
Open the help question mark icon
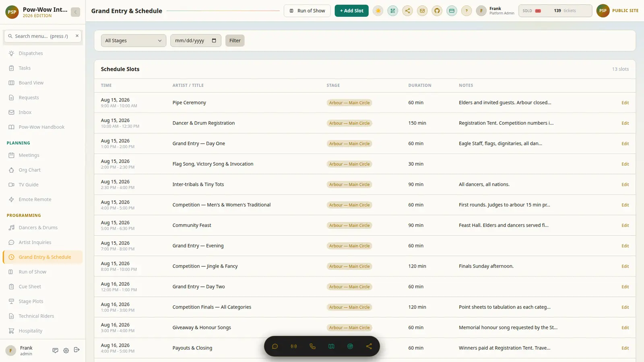466,11
